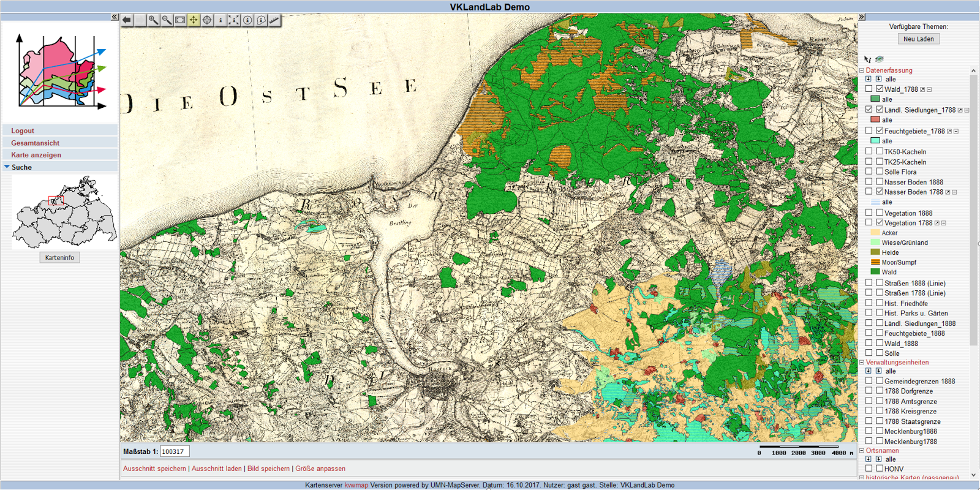
Task: Select the polygon info query tool
Action: (x=261, y=20)
